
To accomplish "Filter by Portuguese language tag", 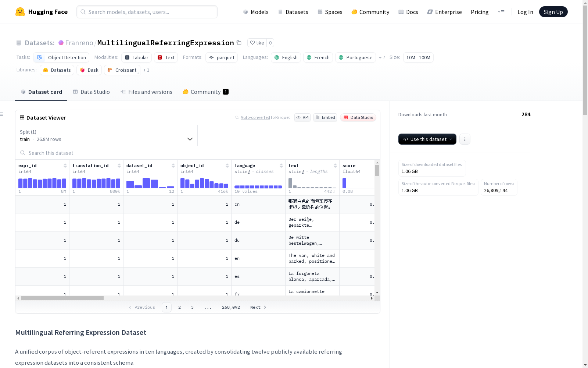I will pyautogui.click(x=355, y=57).
